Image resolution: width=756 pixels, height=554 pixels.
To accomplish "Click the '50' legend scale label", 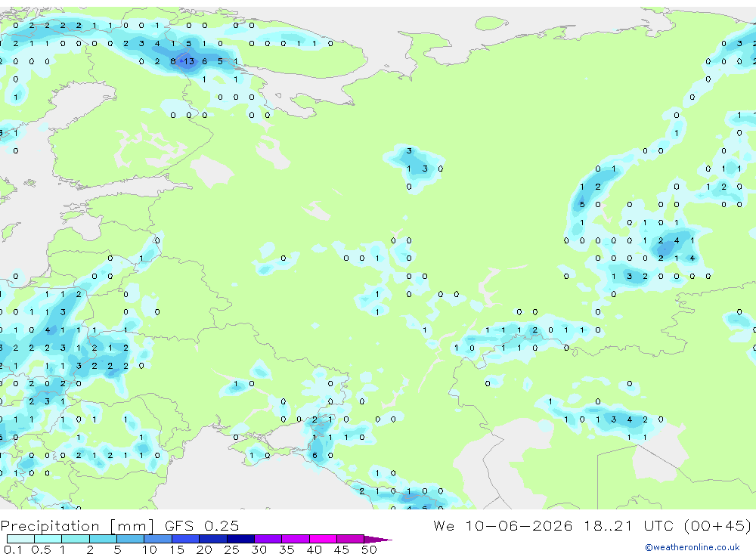I will click(369, 549).
